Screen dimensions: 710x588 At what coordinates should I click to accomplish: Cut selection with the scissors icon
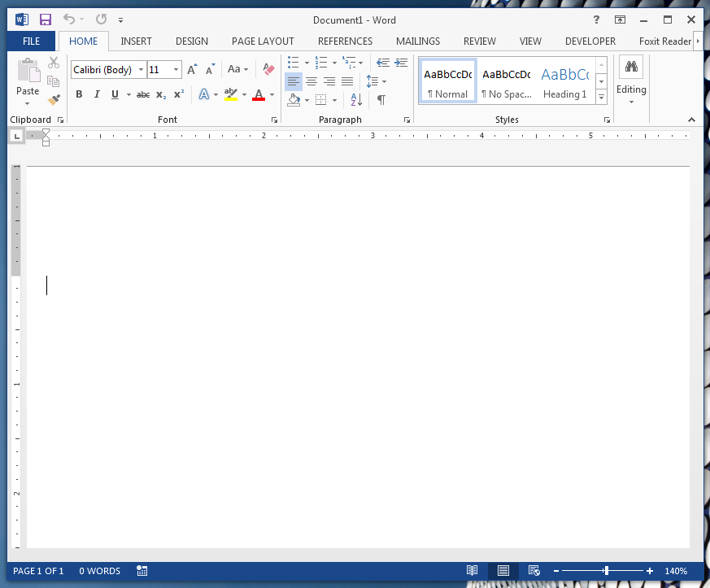click(54, 63)
